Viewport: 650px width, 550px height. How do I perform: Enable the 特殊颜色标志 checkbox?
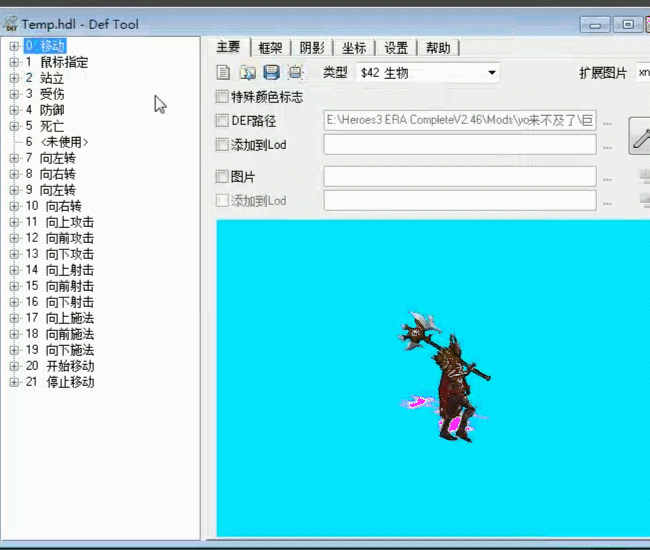[222, 97]
